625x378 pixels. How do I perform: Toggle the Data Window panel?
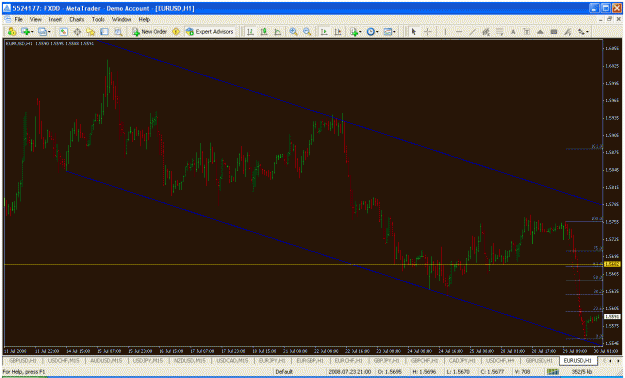point(77,32)
